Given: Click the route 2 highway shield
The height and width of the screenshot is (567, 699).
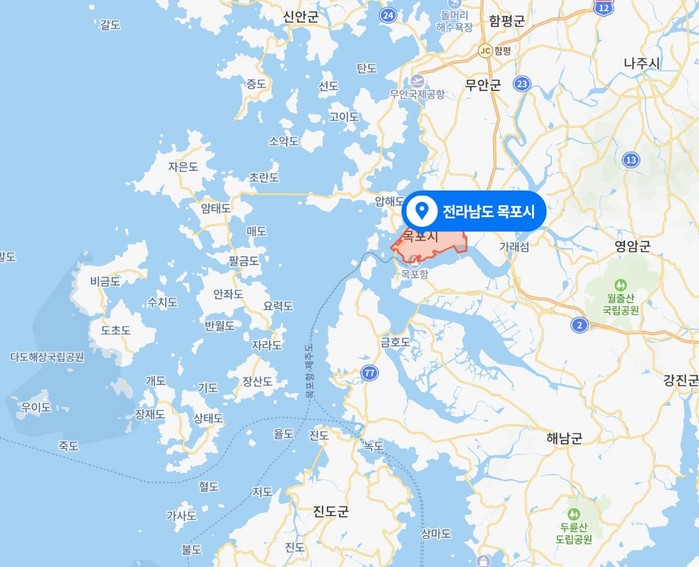Looking at the screenshot, I should point(579,325).
